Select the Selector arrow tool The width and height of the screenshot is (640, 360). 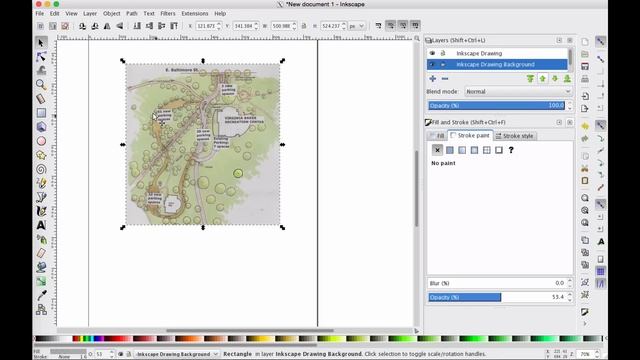click(41, 43)
